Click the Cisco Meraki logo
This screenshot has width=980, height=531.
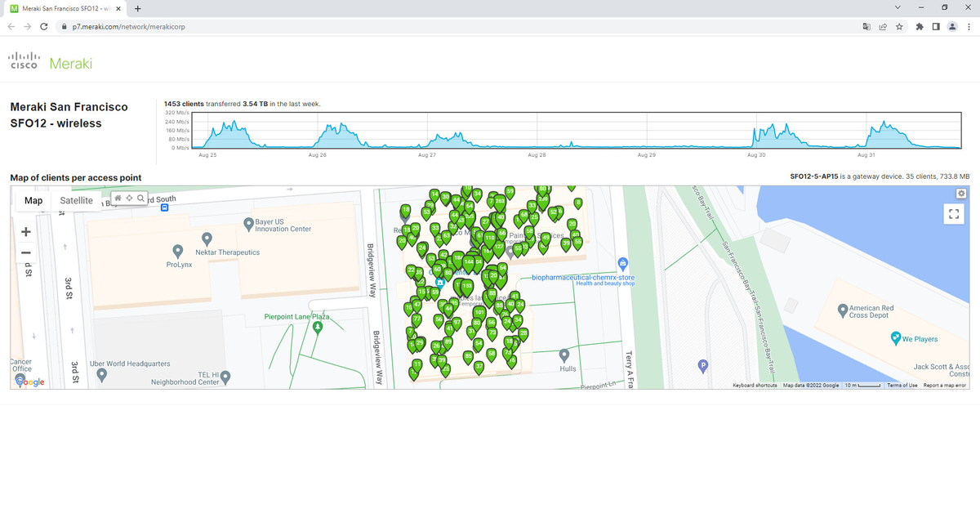(51, 62)
